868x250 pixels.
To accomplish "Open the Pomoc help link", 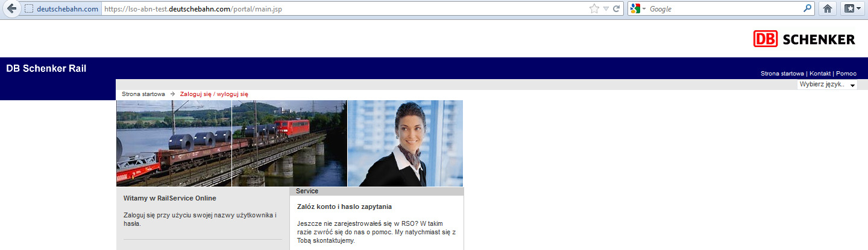I will pos(846,73).
